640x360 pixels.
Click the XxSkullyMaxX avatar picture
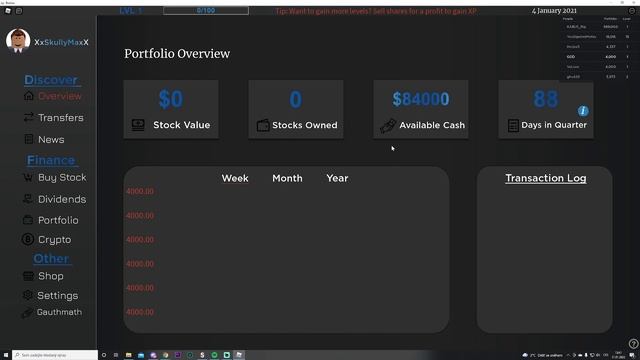click(x=18, y=41)
